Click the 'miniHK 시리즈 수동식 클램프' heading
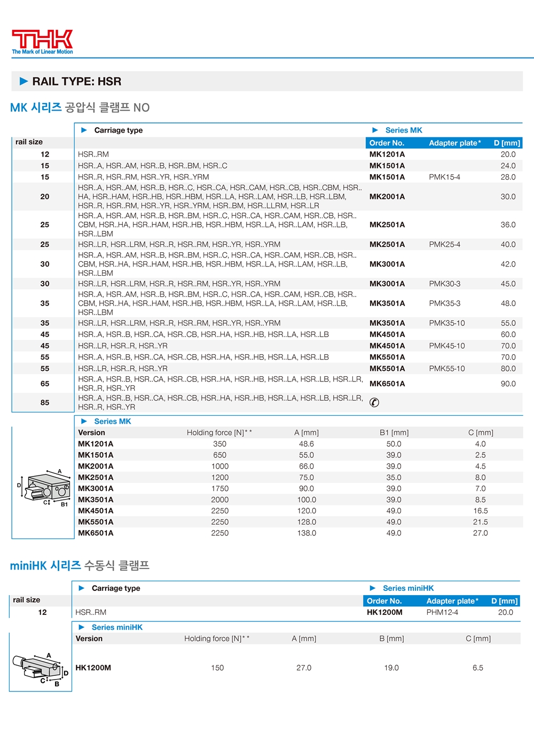 [x=80, y=565]
